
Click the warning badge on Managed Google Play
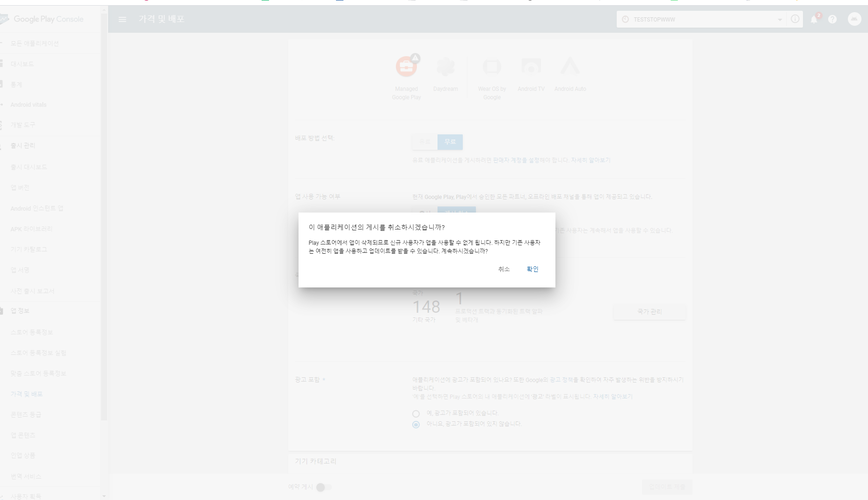(x=415, y=58)
